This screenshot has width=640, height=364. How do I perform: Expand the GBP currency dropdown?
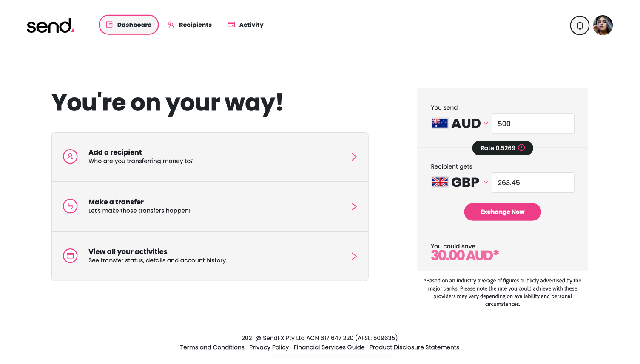coord(486,182)
